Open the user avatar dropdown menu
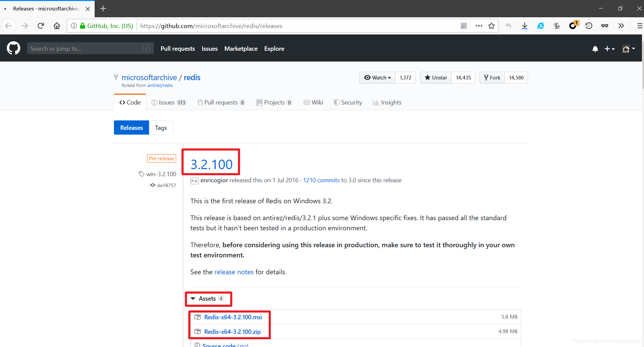The image size is (644, 347). pos(628,49)
